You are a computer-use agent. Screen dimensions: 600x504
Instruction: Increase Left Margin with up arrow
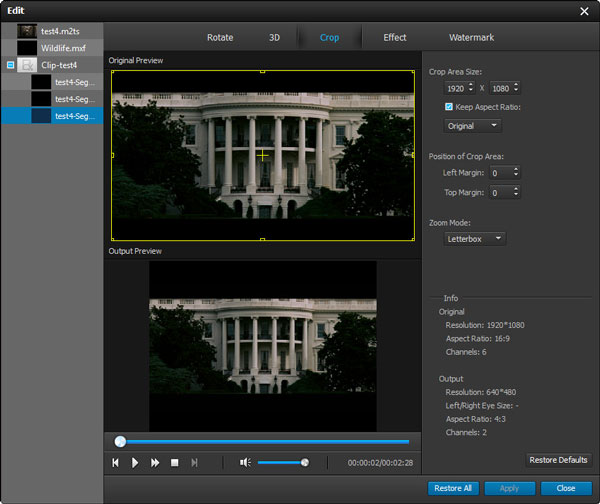(516, 170)
